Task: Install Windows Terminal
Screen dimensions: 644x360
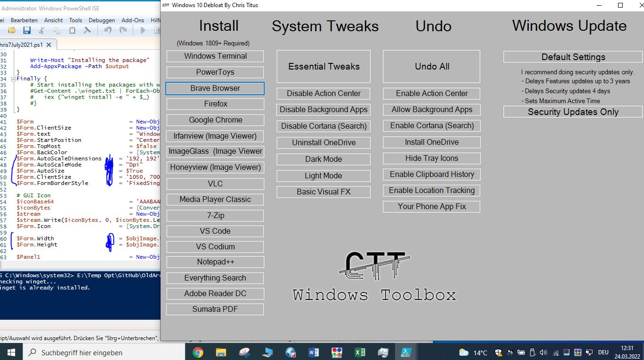Action: [x=215, y=56]
